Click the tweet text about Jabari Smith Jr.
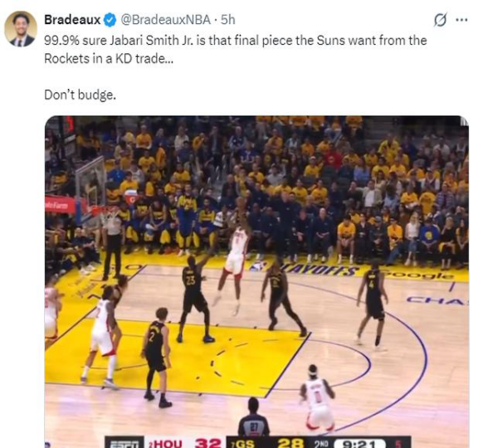 (x=236, y=50)
